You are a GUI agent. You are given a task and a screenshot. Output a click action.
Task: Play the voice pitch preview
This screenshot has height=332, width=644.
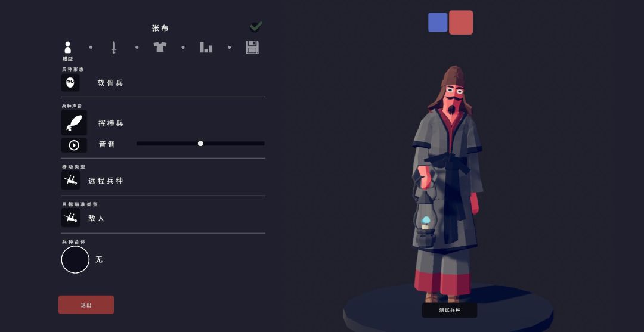(x=74, y=145)
